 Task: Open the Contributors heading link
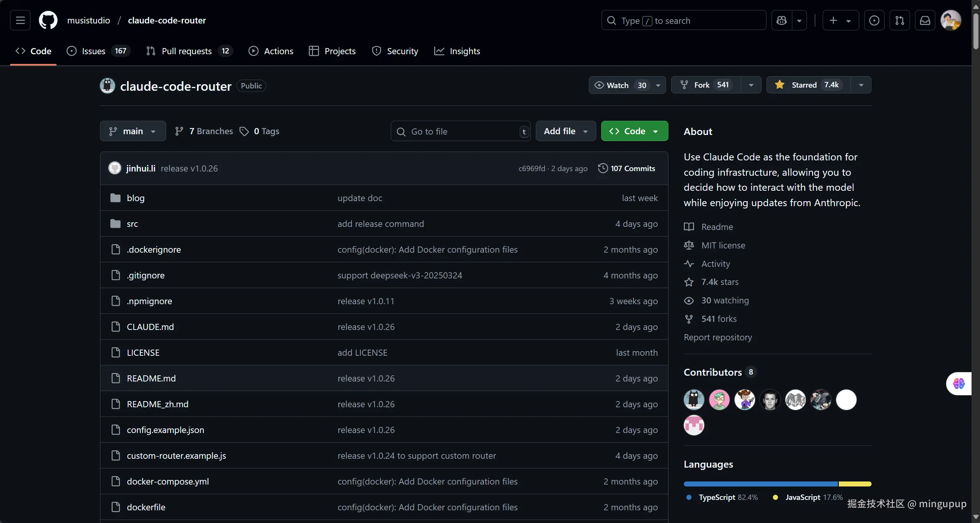[720, 372]
